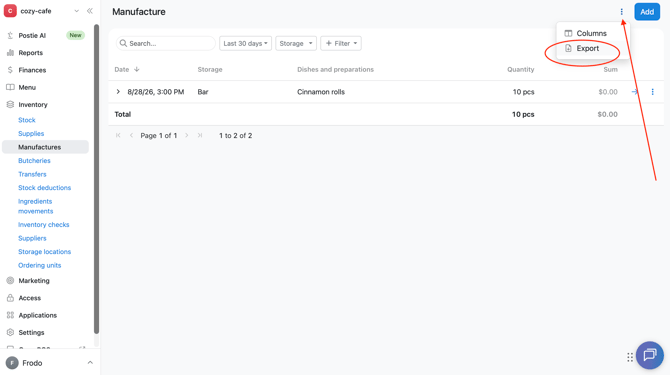The height and width of the screenshot is (375, 670).
Task: Click the Marketing icon in sidebar
Action: [x=10, y=281]
